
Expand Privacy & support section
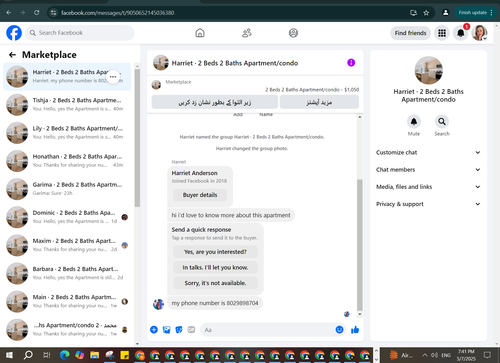coord(428,204)
